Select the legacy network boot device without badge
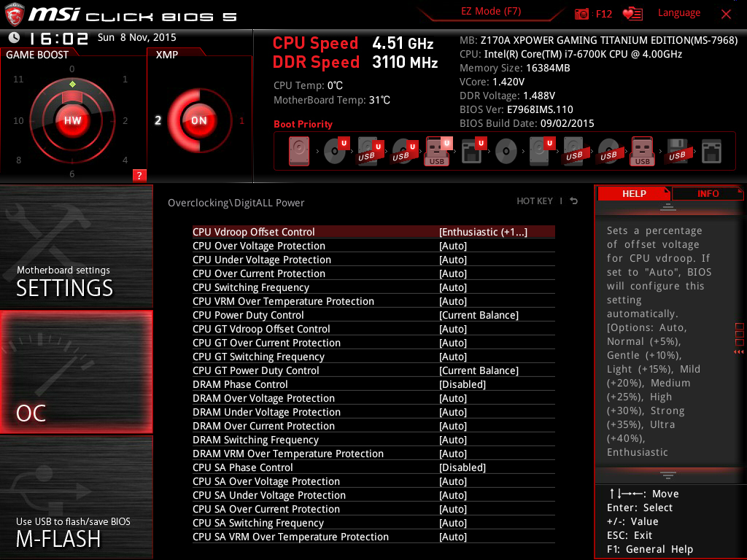The image size is (747, 560). (x=712, y=152)
